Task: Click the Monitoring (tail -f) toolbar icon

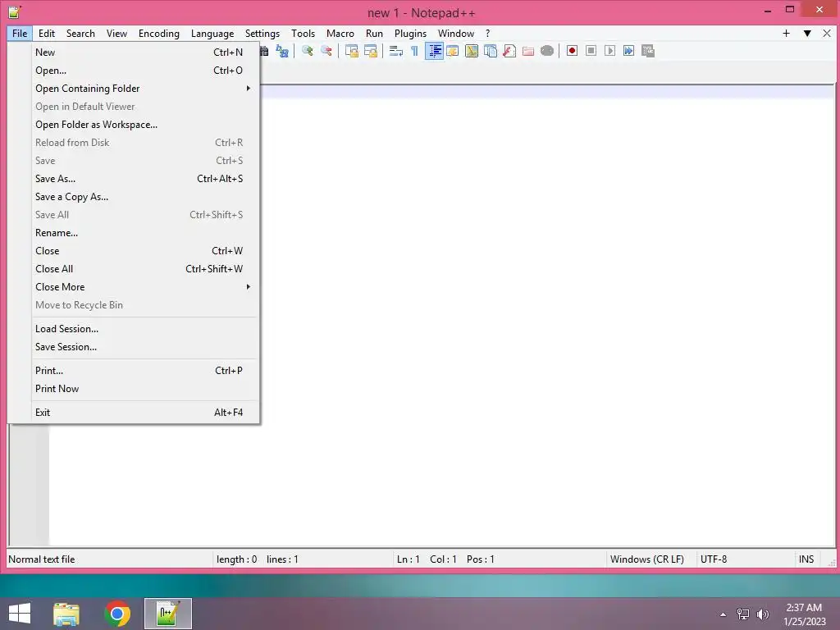Action: 547,51
